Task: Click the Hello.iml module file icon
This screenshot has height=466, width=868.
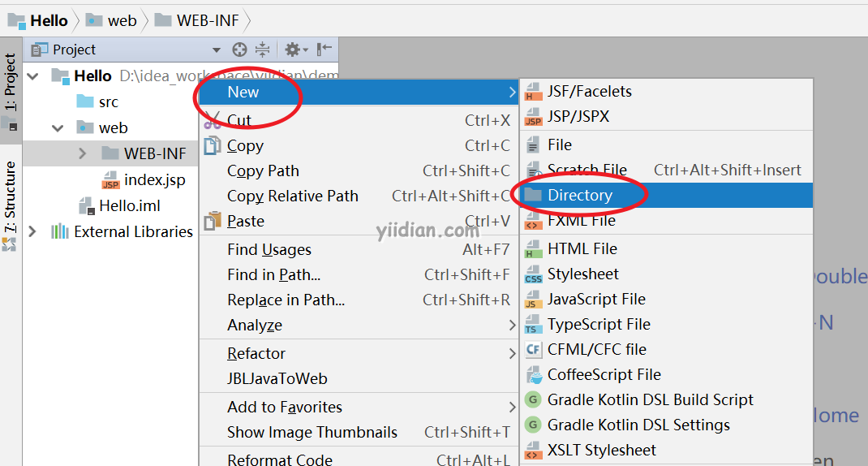Action: coord(86,206)
